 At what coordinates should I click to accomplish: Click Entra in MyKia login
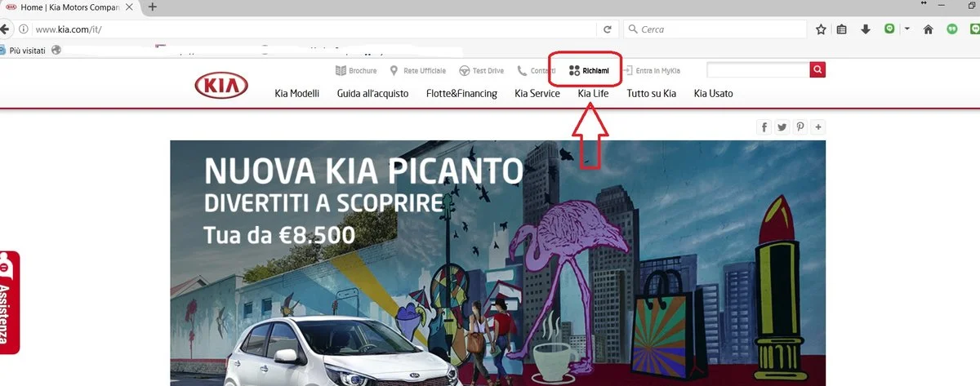[x=651, y=71]
